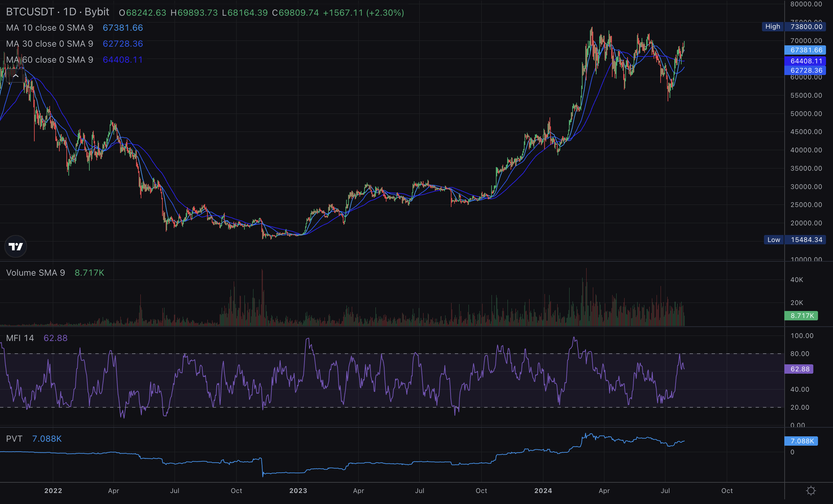Click the BTCUSDT 1D Bybit symbol title
Viewport: 833px width, 504px height.
57,12
